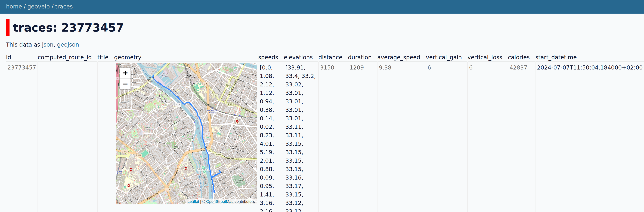644x212 pixels.
Task: Click hospital marker west of Île Brise Pain
Action: [186, 168]
